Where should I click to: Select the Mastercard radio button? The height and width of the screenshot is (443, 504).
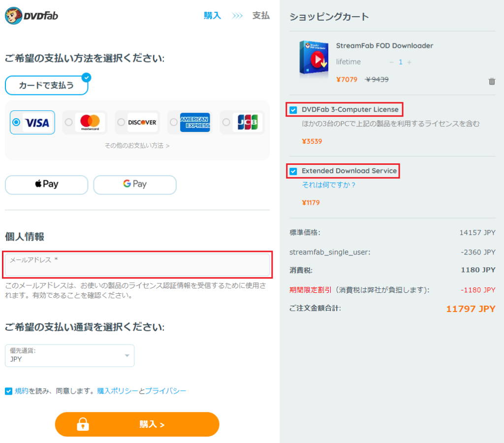click(69, 122)
